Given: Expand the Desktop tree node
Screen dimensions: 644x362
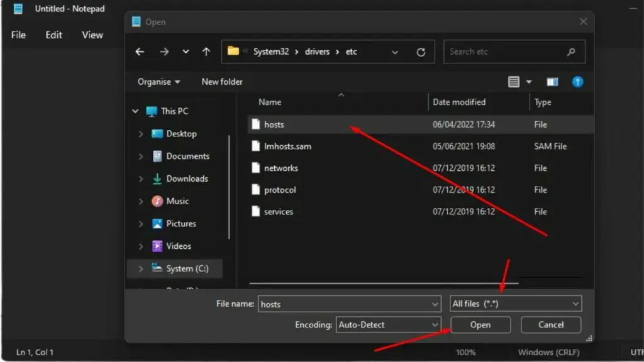Looking at the screenshot, I should coord(141,134).
